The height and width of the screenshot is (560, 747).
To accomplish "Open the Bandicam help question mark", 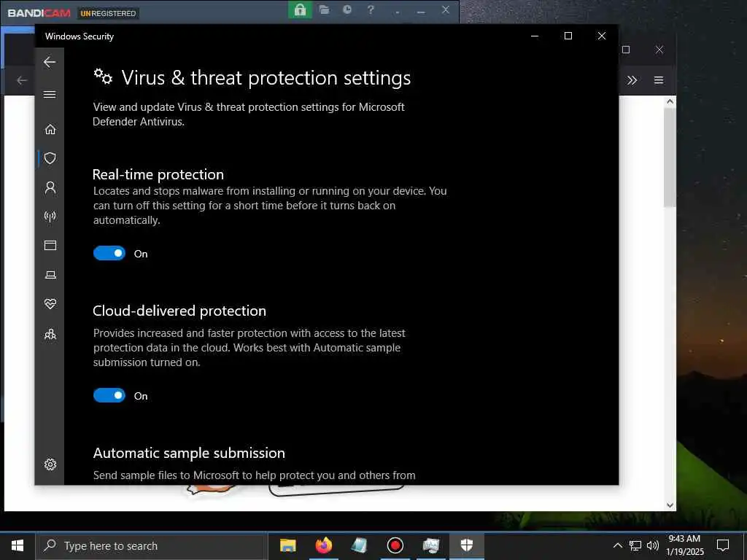I will point(371,9).
